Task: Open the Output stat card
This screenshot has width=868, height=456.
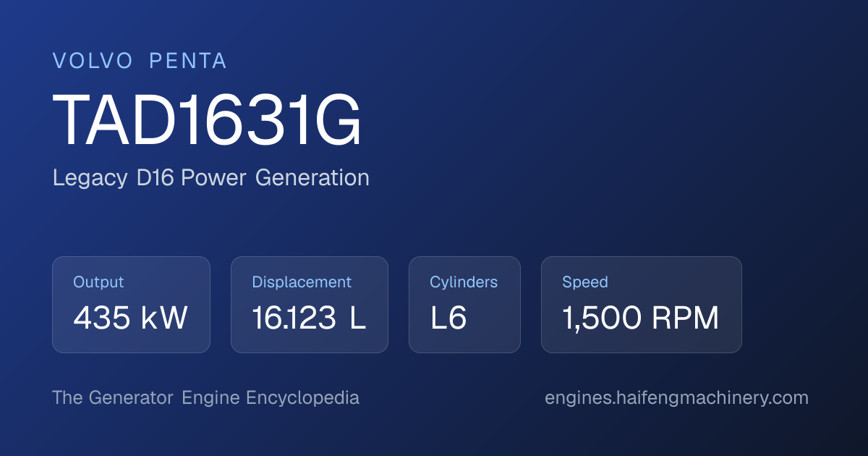Action: click(x=131, y=305)
